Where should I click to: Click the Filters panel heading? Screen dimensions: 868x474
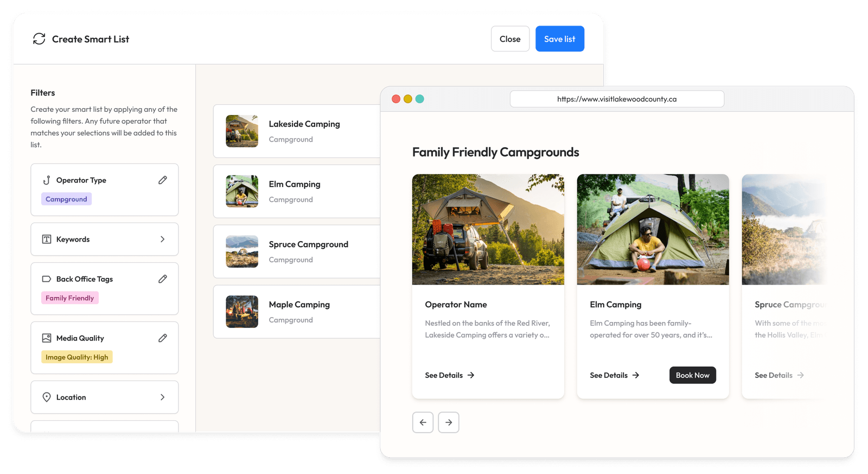point(43,93)
